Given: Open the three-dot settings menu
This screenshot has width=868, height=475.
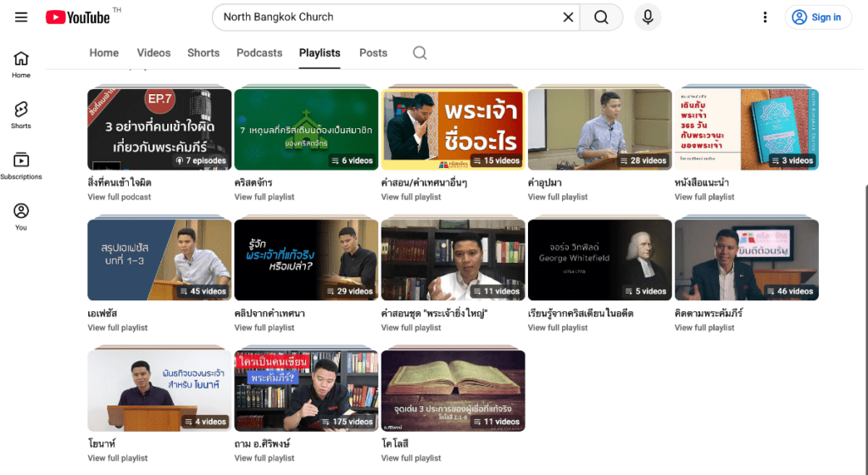Looking at the screenshot, I should 765,17.
